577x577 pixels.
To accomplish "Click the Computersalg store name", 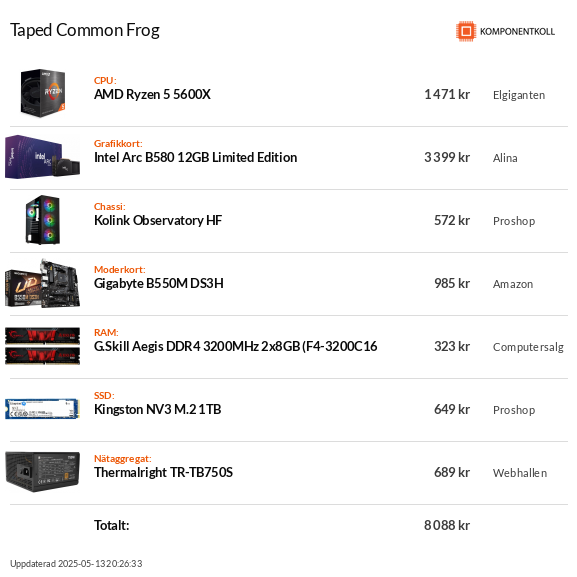I will pos(528,347).
